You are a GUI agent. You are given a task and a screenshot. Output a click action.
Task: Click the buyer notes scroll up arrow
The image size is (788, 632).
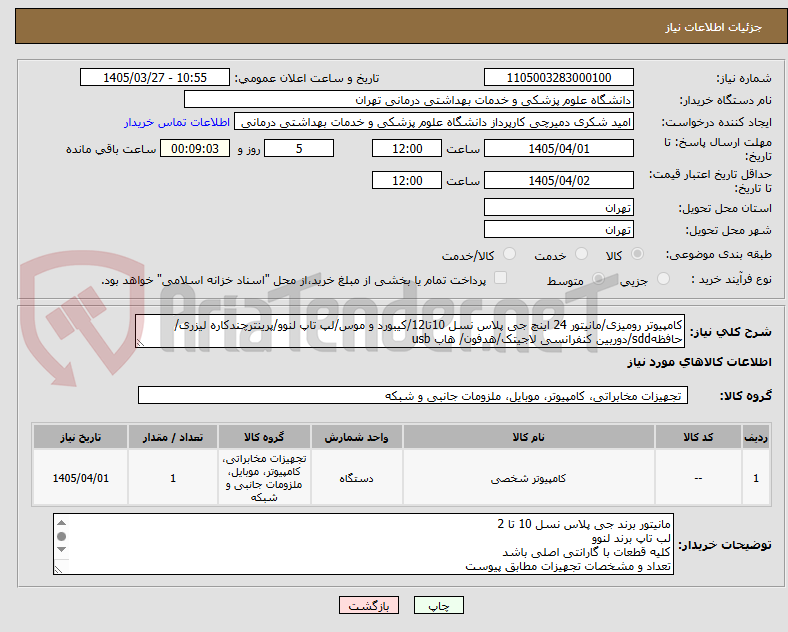tap(61, 523)
